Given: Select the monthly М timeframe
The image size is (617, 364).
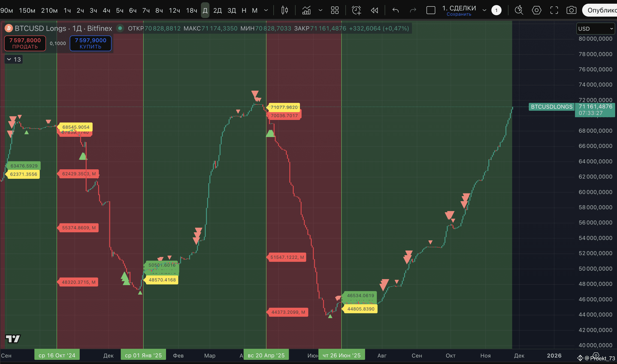Looking at the screenshot, I should [x=255, y=10].
